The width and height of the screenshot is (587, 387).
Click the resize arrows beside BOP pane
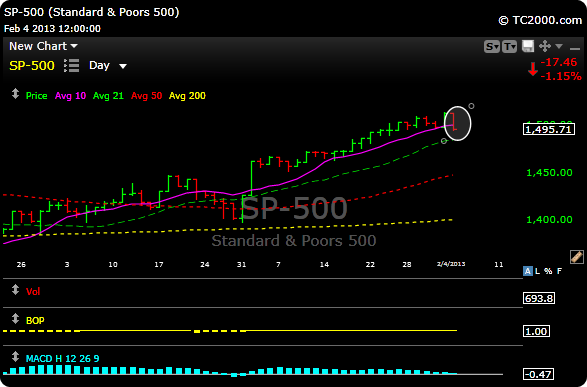15,319
